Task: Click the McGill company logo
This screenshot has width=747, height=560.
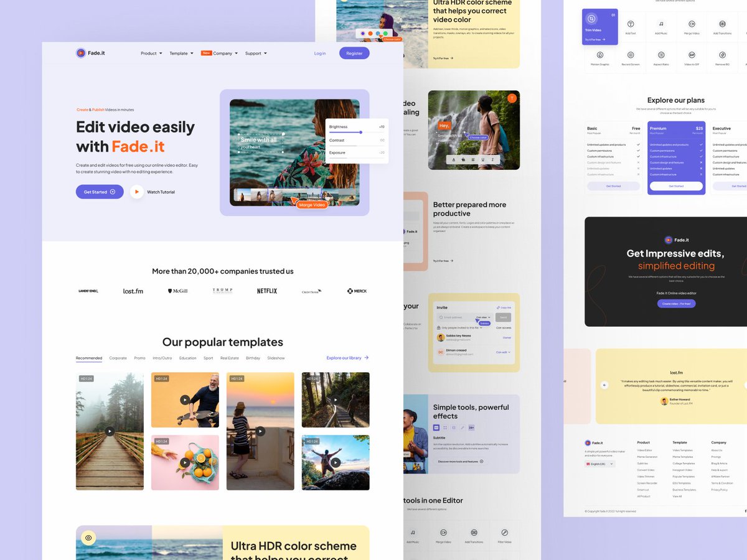Action: pos(177,291)
